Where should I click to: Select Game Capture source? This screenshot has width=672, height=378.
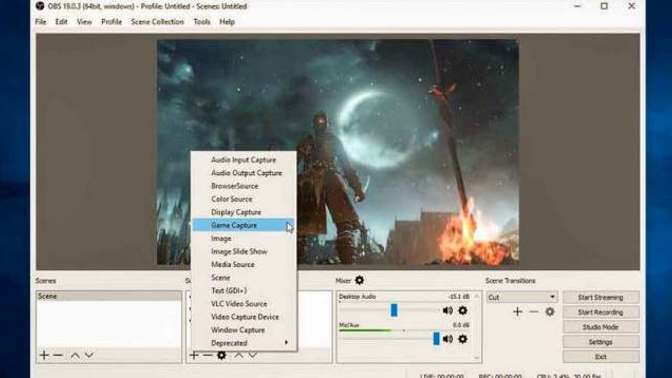pyautogui.click(x=243, y=225)
